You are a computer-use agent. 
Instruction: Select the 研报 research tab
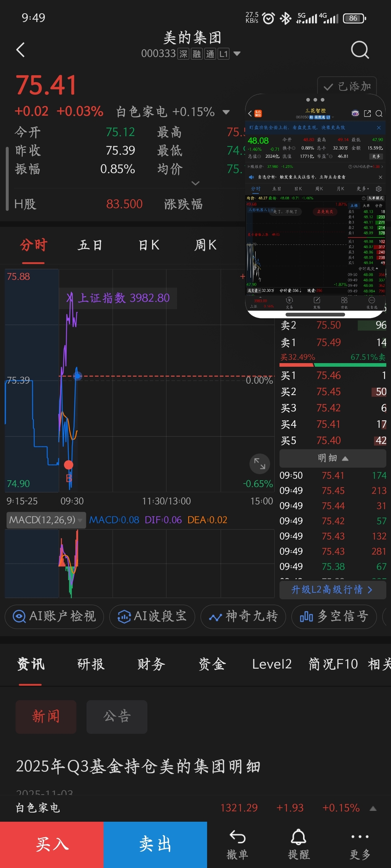pyautogui.click(x=91, y=664)
